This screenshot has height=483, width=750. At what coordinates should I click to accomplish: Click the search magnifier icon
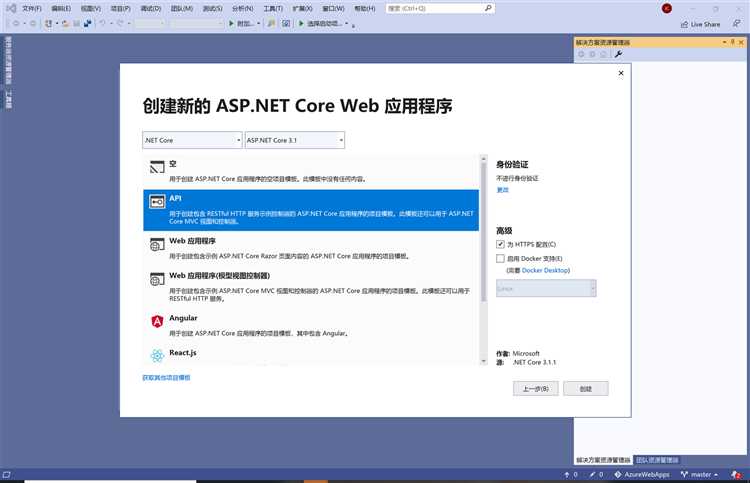click(x=488, y=8)
